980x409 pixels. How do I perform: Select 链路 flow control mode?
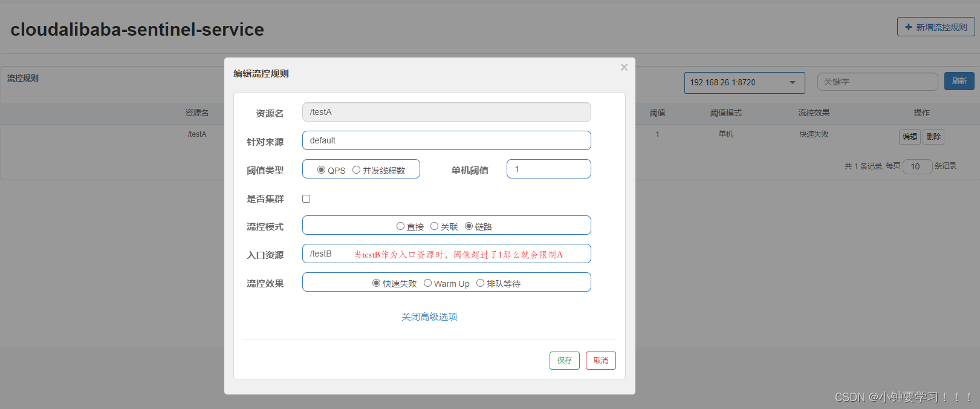coord(469,226)
